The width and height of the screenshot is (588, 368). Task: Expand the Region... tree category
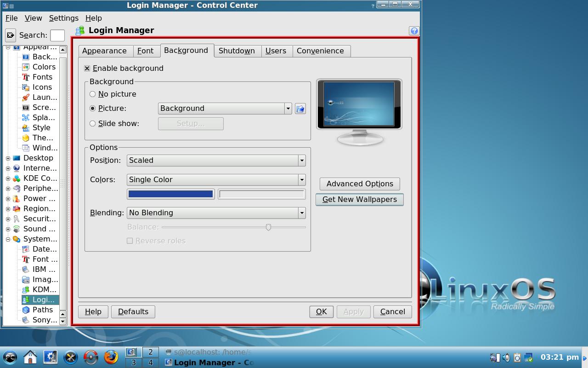click(x=8, y=209)
